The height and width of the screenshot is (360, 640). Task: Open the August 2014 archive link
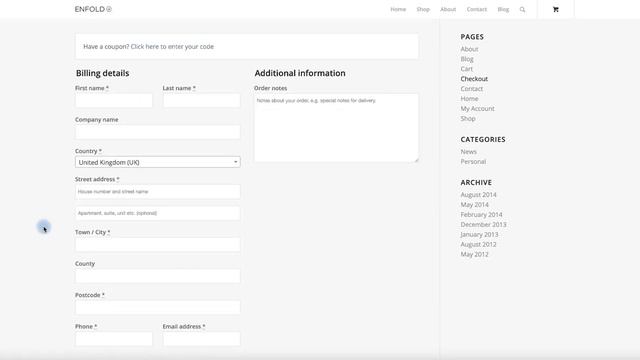[478, 195]
